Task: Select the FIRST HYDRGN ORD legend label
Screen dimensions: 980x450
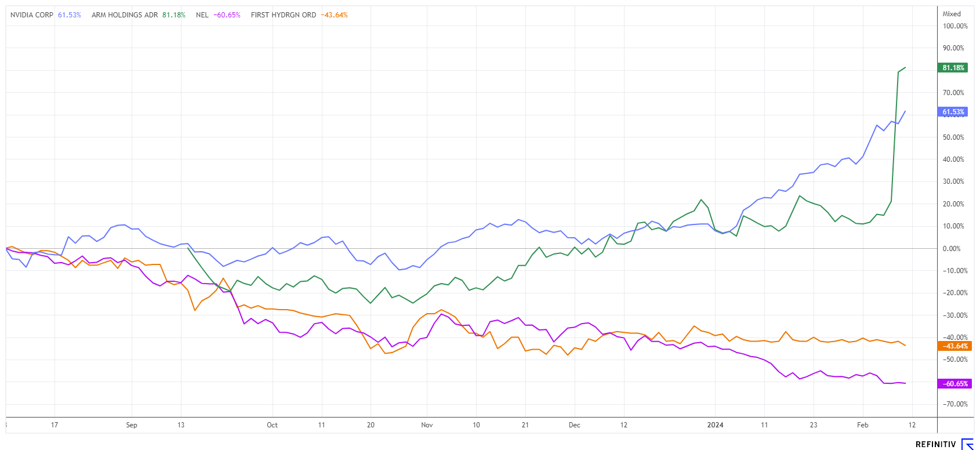Action: [x=284, y=15]
